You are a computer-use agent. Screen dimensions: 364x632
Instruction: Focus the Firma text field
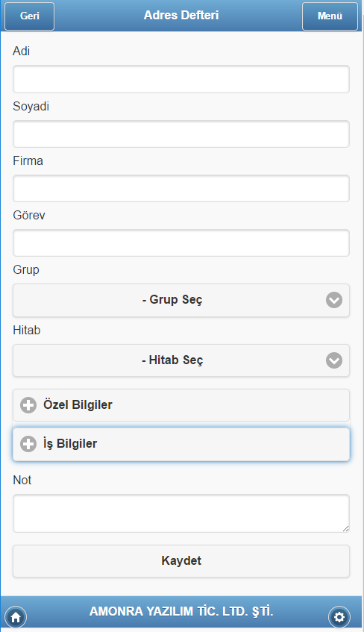181,189
